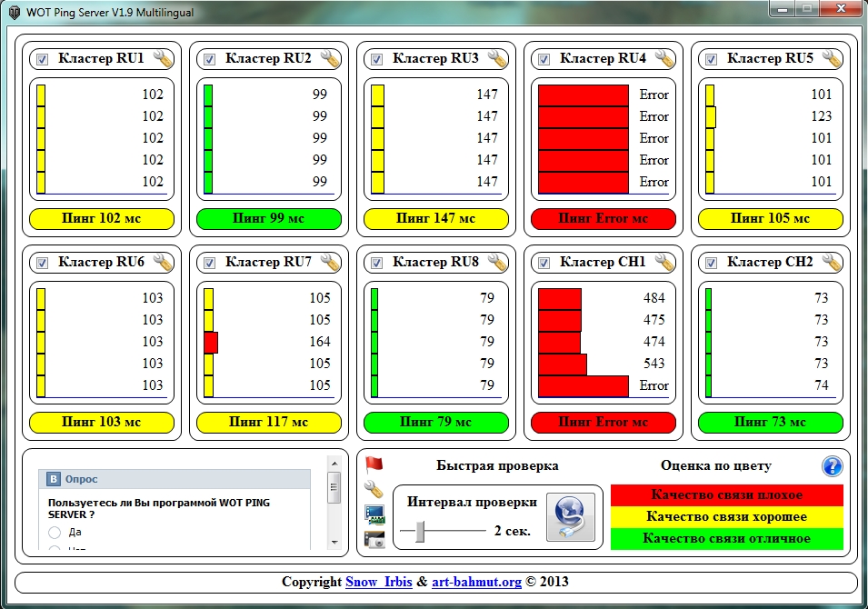Uncheck the Кластер RU8 checkbox
The image size is (868, 609).
click(376, 264)
